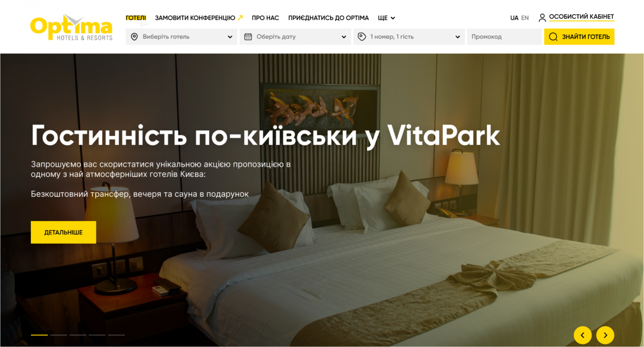Click the chevron in the guests selector
The width and height of the screenshot is (644, 347).
click(458, 37)
